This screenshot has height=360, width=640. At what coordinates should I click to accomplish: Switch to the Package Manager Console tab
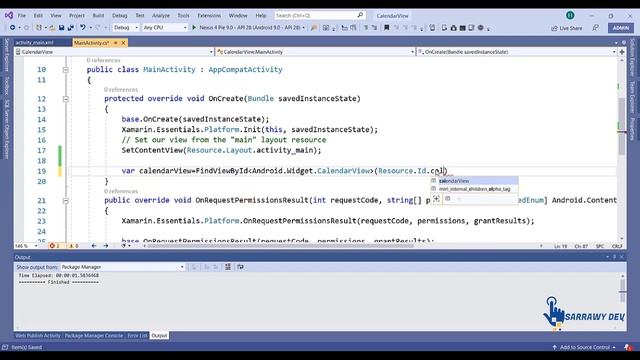(x=94, y=336)
